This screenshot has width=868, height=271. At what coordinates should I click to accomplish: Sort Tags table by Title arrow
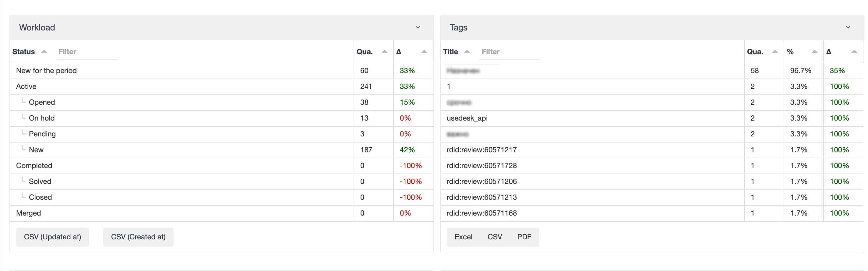click(x=467, y=51)
